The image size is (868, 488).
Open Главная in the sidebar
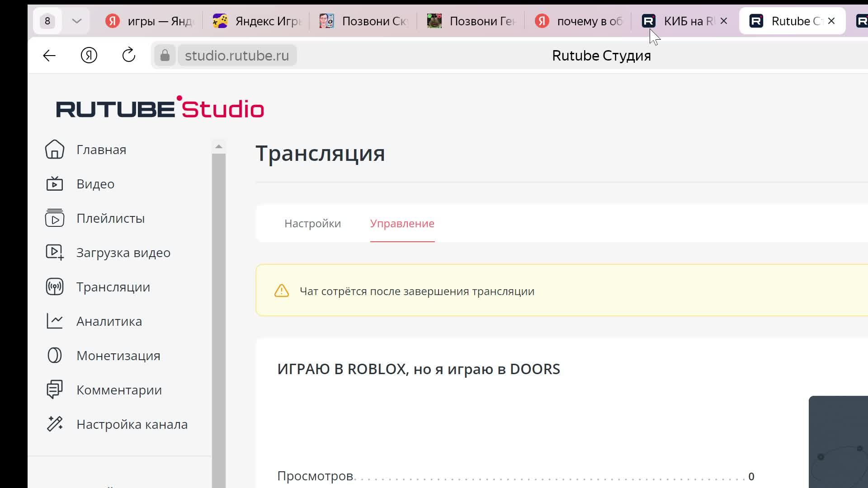pos(101,150)
